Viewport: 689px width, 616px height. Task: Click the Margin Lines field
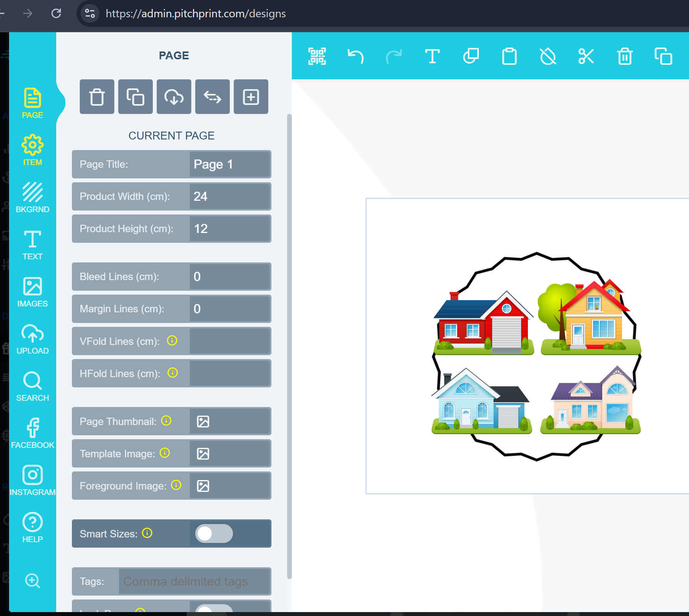coord(230,309)
